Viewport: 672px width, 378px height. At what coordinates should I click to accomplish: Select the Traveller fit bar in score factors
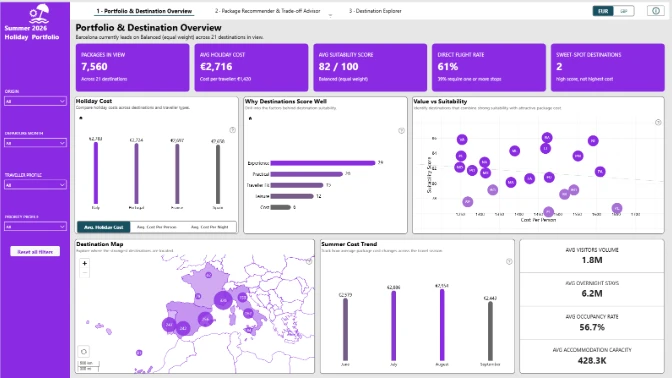click(x=297, y=185)
